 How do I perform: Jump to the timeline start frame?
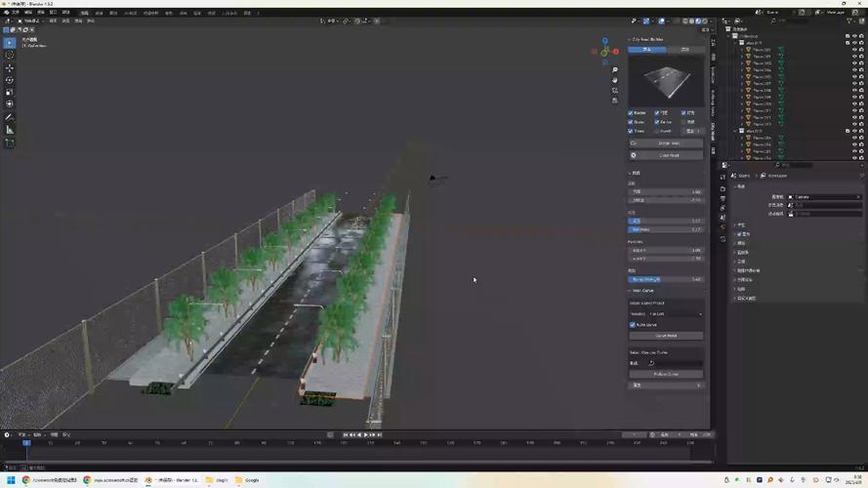(346, 435)
